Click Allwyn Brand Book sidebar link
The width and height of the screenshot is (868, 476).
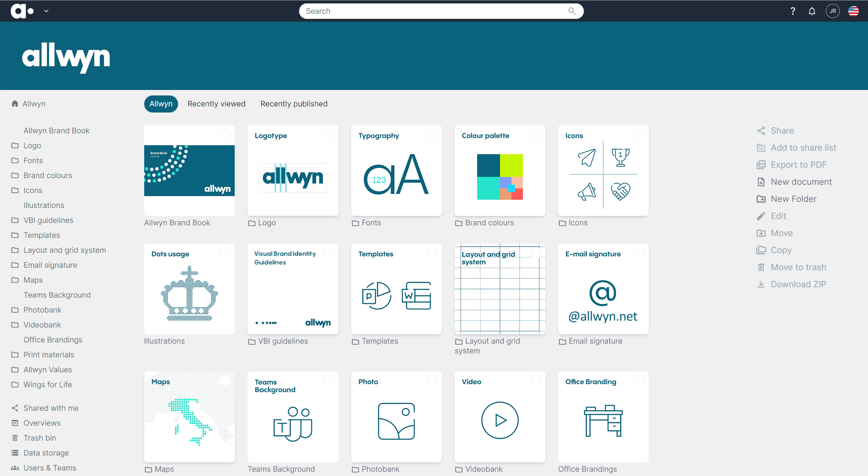coord(56,131)
